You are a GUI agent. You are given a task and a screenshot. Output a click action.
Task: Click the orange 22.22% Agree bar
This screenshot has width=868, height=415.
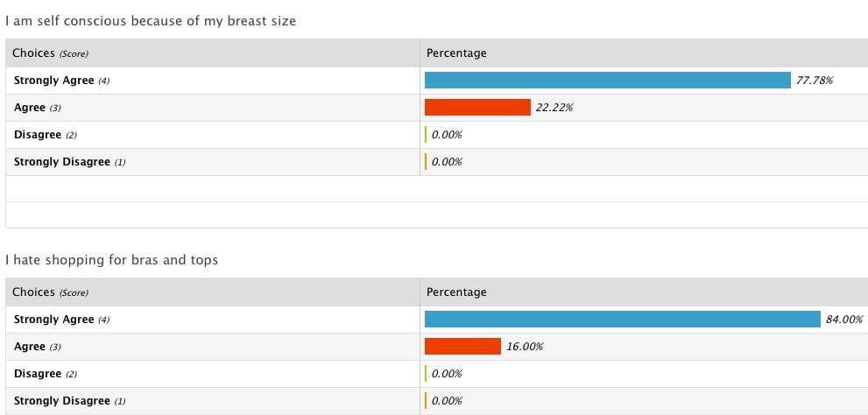coord(477,108)
